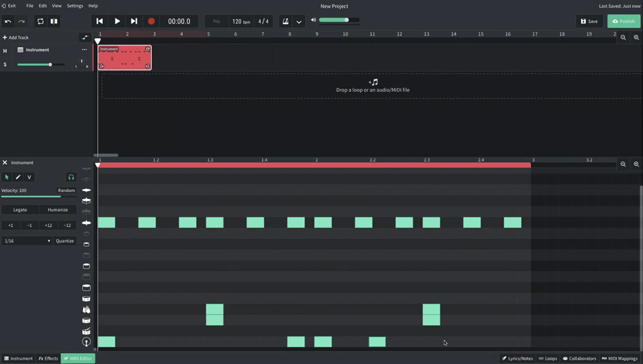Click Add Track

click(16, 38)
